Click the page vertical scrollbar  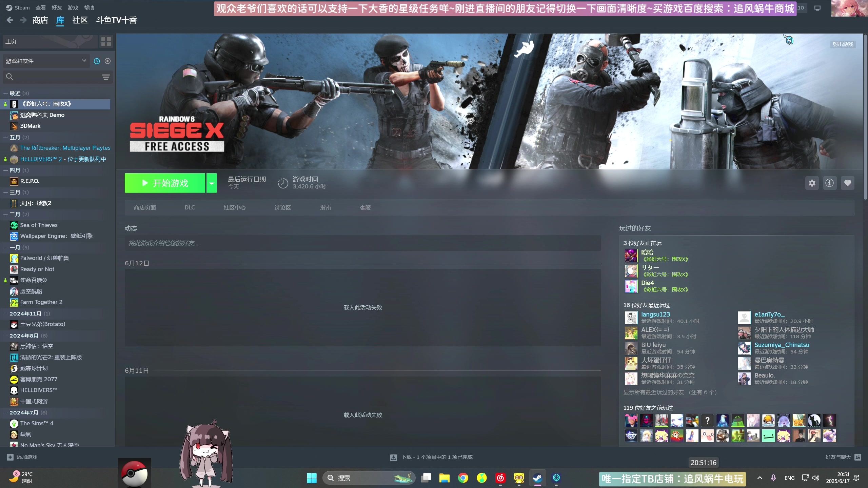[865, 117]
